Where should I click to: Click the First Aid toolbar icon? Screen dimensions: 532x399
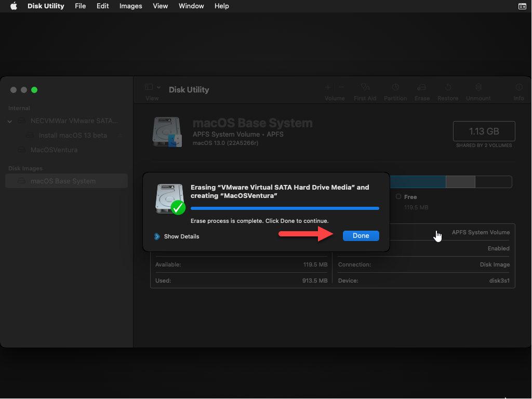tap(365, 88)
